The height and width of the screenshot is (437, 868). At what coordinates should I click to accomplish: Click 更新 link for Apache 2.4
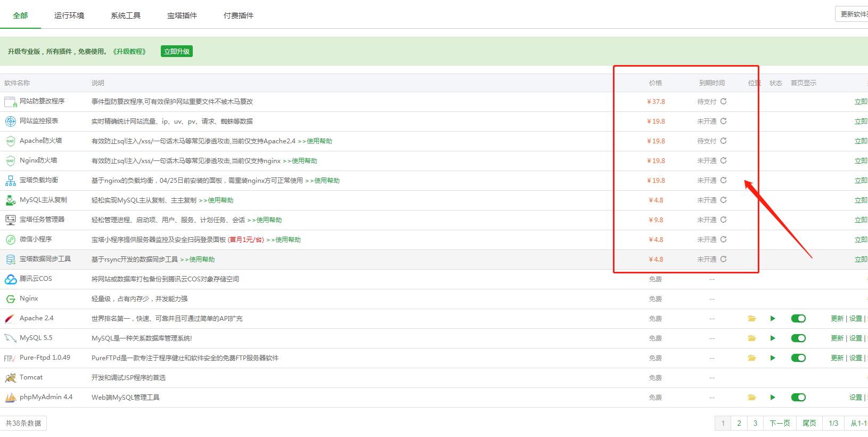[837, 319]
